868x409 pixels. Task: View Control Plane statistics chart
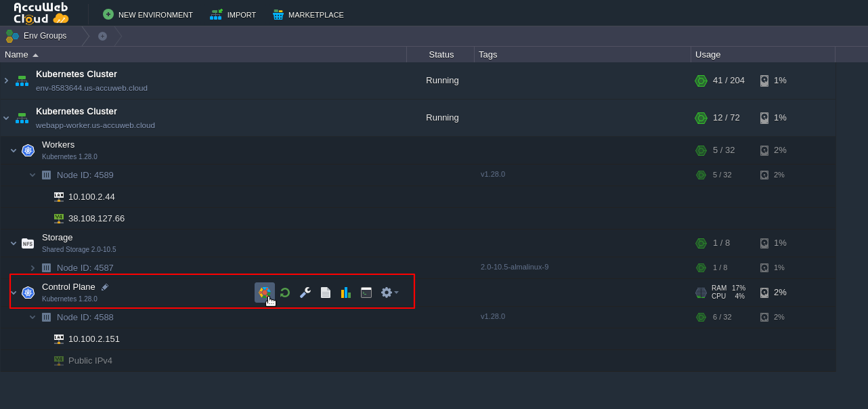click(x=346, y=293)
